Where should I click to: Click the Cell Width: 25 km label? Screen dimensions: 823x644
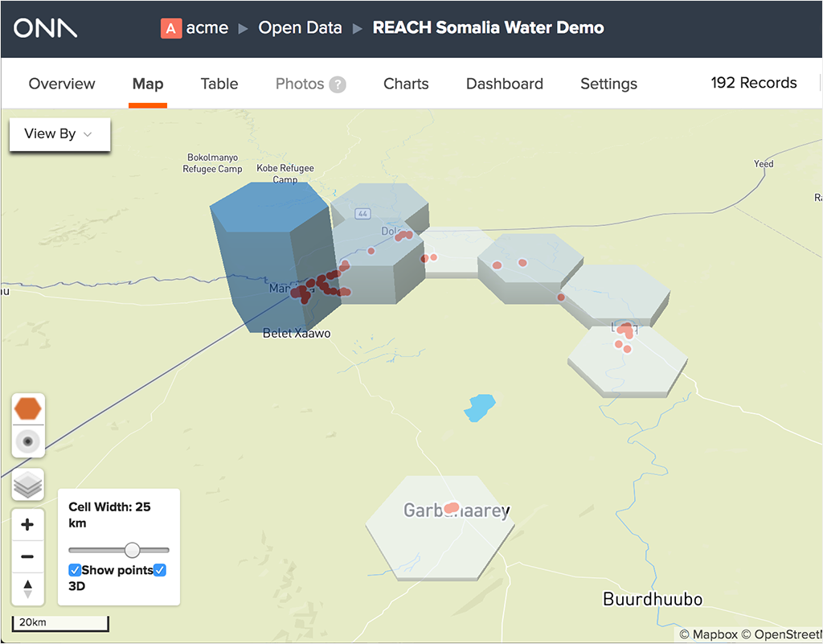point(109,515)
